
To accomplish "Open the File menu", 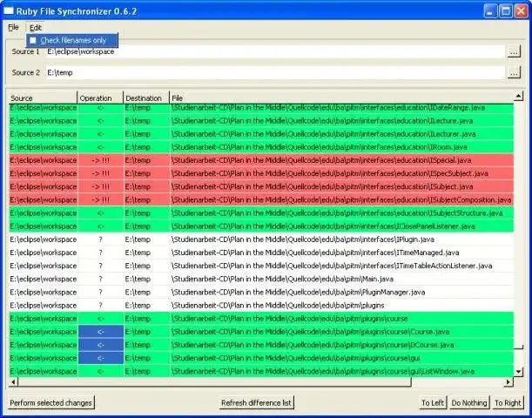I will 13,27.
